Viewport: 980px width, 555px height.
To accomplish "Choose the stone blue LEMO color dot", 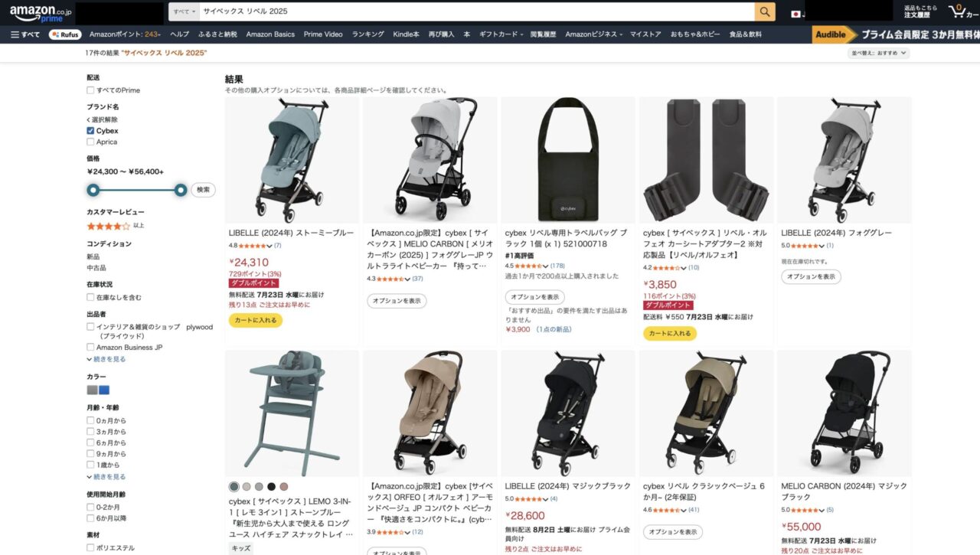I will pyautogui.click(x=234, y=487).
